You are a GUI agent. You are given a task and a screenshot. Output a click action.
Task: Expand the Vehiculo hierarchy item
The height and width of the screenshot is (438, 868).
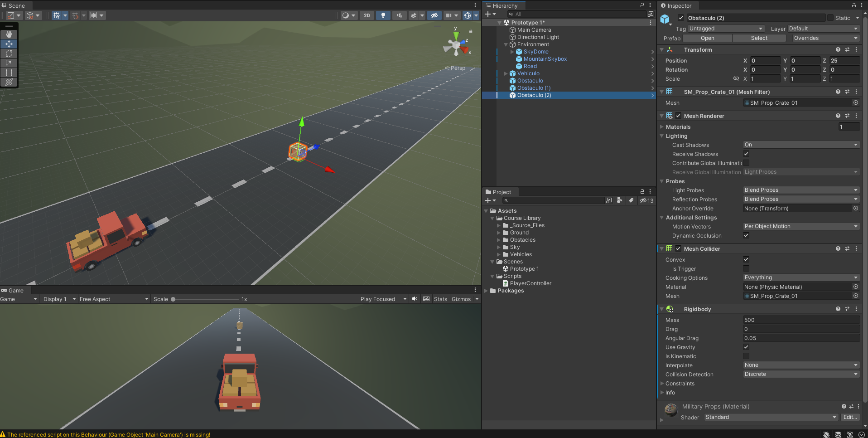point(506,73)
